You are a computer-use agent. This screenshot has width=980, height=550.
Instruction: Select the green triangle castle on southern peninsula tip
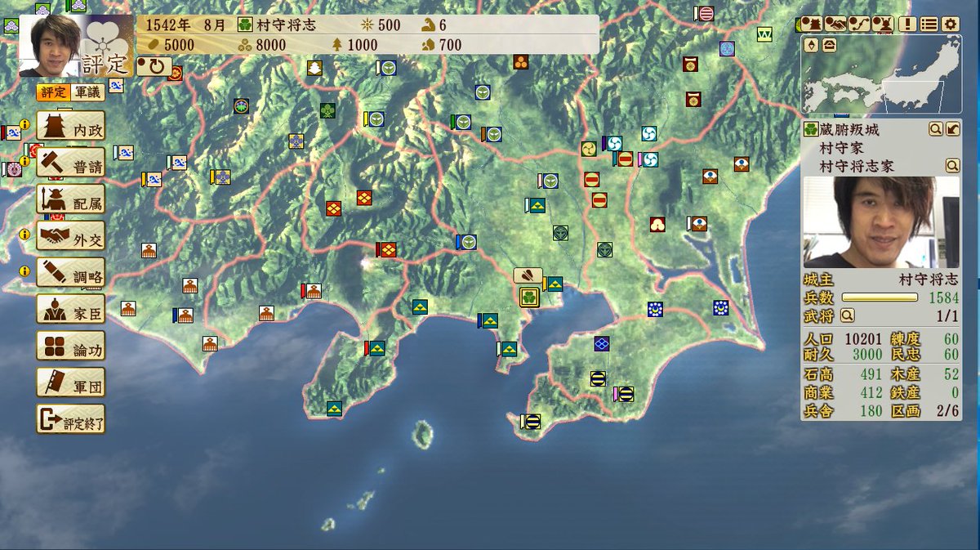334,408
